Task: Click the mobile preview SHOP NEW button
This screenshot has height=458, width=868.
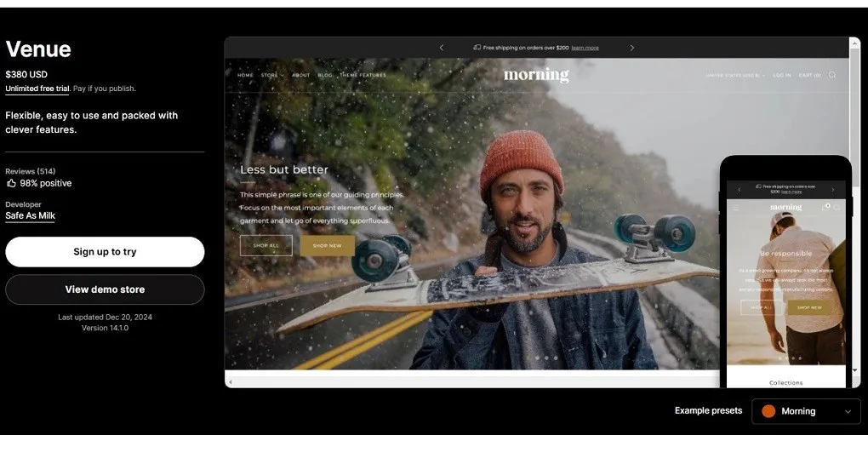Action: (x=809, y=307)
